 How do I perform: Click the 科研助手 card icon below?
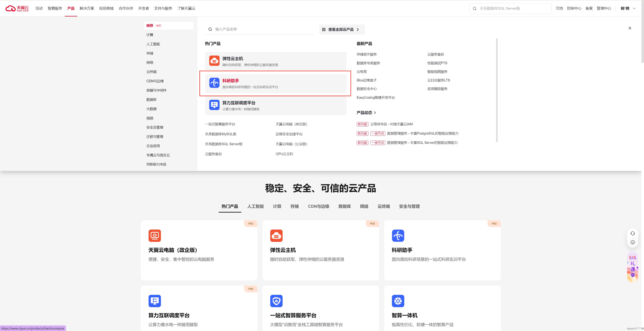(x=398, y=236)
